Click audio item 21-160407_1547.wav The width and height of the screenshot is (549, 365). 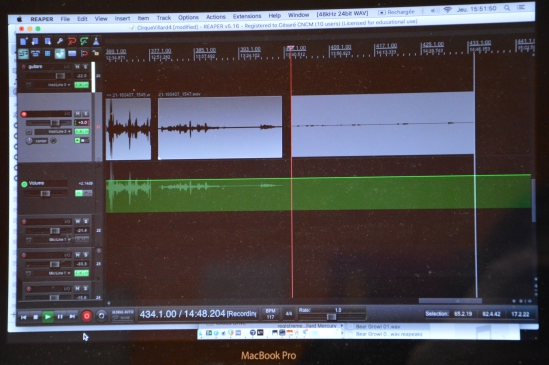click(x=220, y=128)
